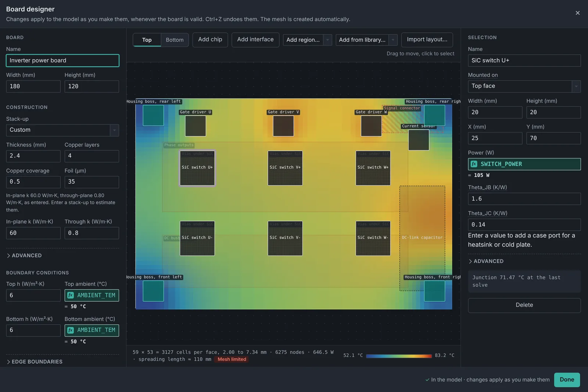Click the Theta_JB input field

click(x=524, y=199)
